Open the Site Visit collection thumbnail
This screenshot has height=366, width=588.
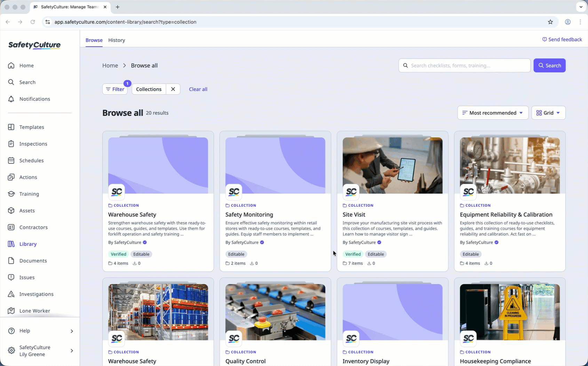[x=392, y=165]
